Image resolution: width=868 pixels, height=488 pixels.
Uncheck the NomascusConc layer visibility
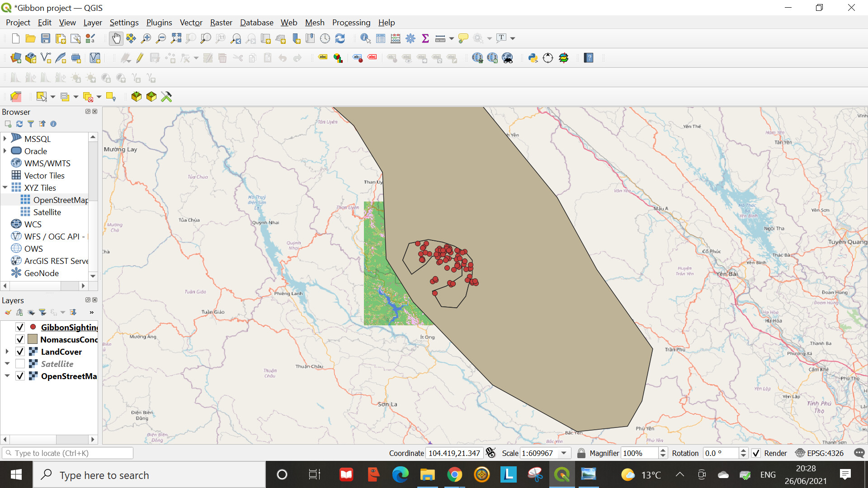[x=20, y=339]
